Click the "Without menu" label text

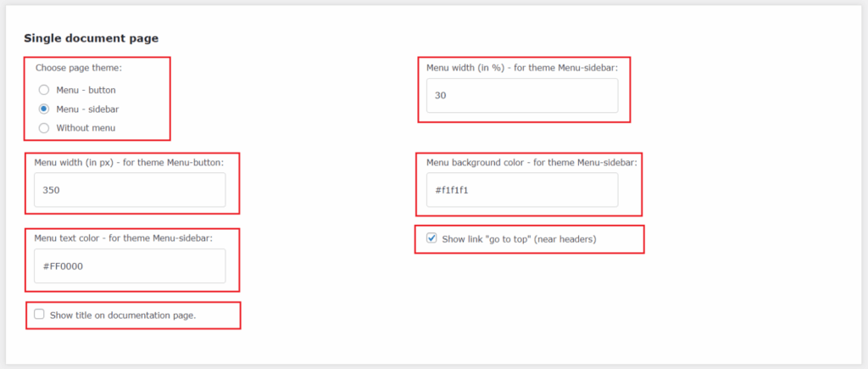[x=86, y=128]
